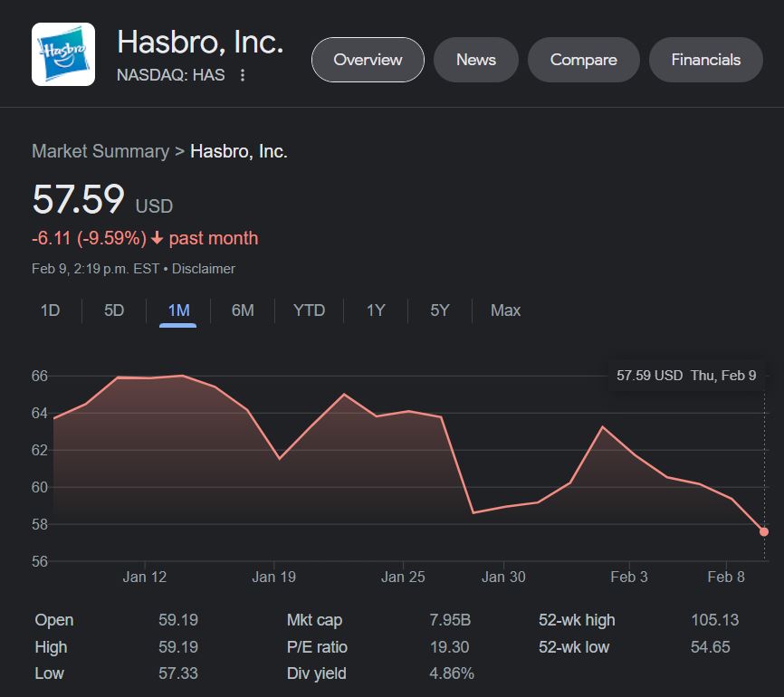Select the 5D time range
The width and height of the screenshot is (784, 697).
pos(114,310)
